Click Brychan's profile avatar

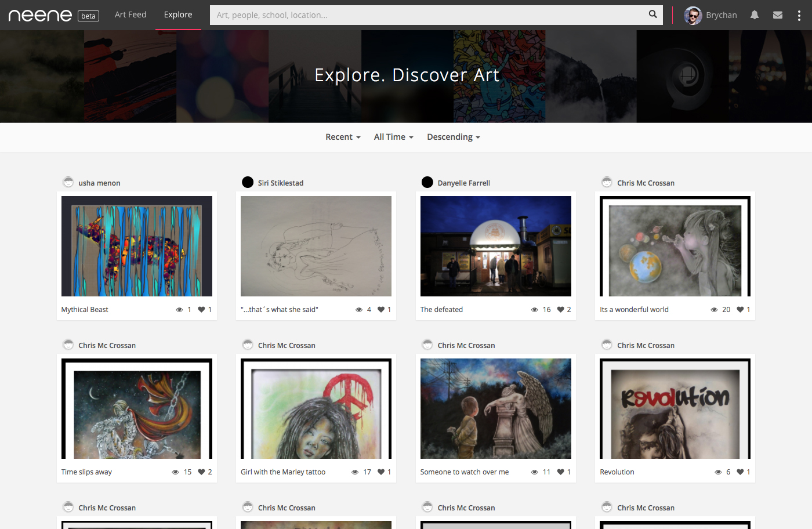click(693, 16)
